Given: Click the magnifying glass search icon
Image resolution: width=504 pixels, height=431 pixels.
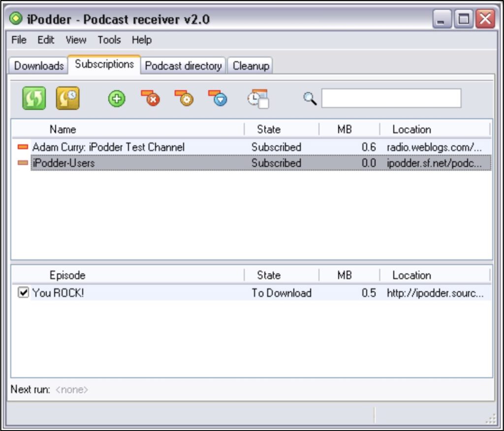Looking at the screenshot, I should tap(310, 99).
